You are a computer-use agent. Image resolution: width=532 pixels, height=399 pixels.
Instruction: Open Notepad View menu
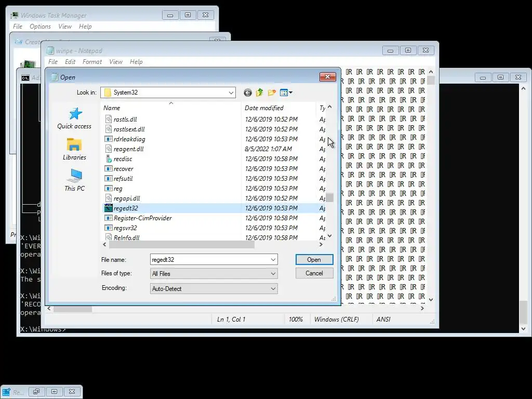click(116, 62)
